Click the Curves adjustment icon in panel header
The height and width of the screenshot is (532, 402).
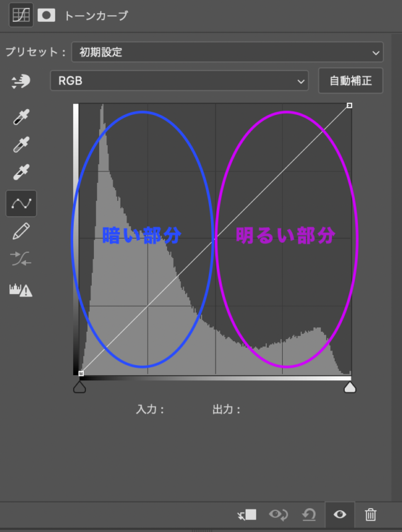click(x=21, y=15)
